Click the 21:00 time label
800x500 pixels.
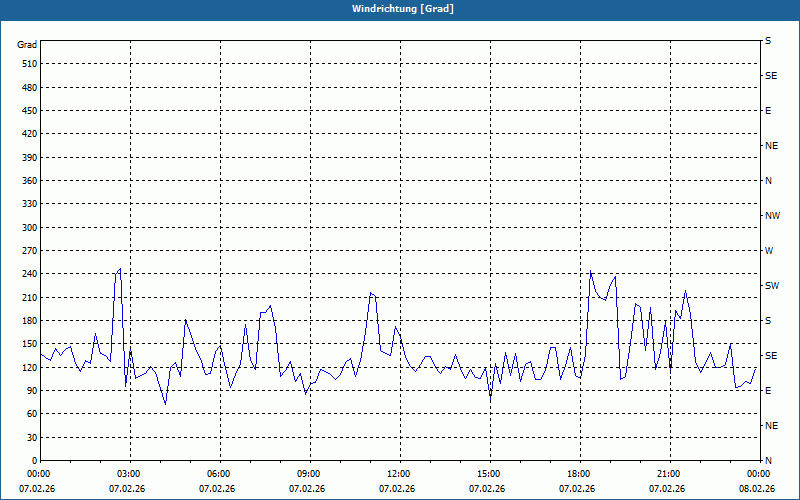click(668, 474)
